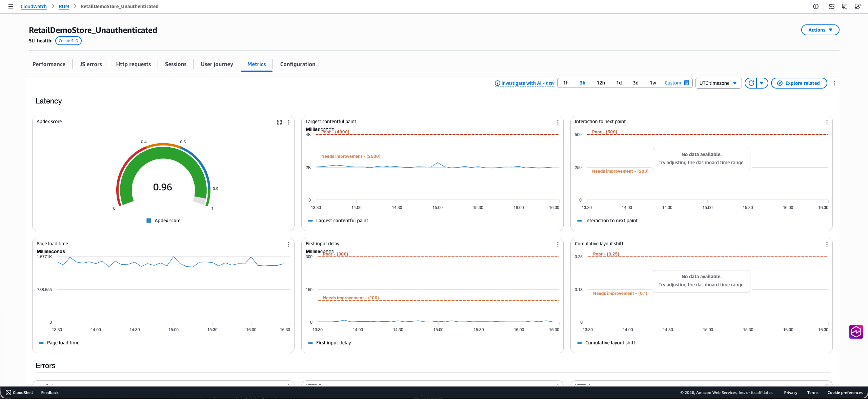868x399 pixels.
Task: Switch to the Performance tab
Action: point(49,64)
